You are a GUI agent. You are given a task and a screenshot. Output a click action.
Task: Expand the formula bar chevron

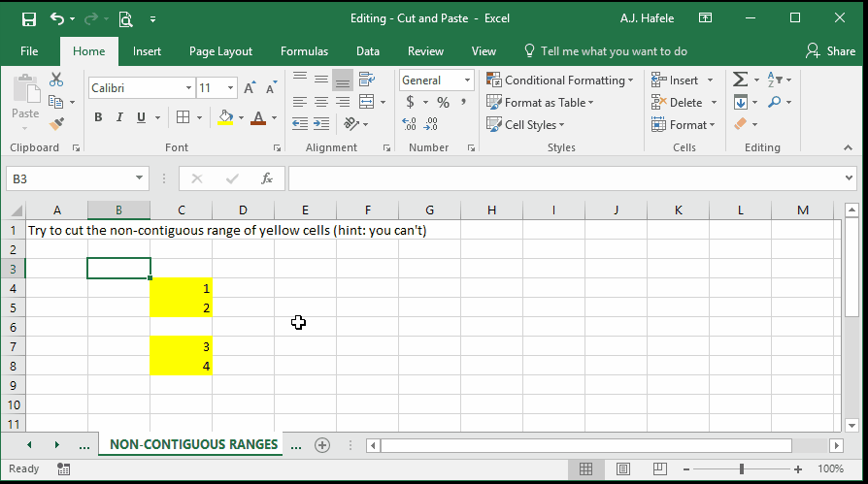click(x=849, y=178)
